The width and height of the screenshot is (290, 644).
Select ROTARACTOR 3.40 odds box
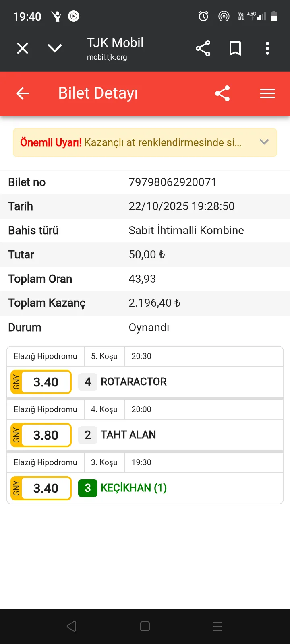click(41, 382)
